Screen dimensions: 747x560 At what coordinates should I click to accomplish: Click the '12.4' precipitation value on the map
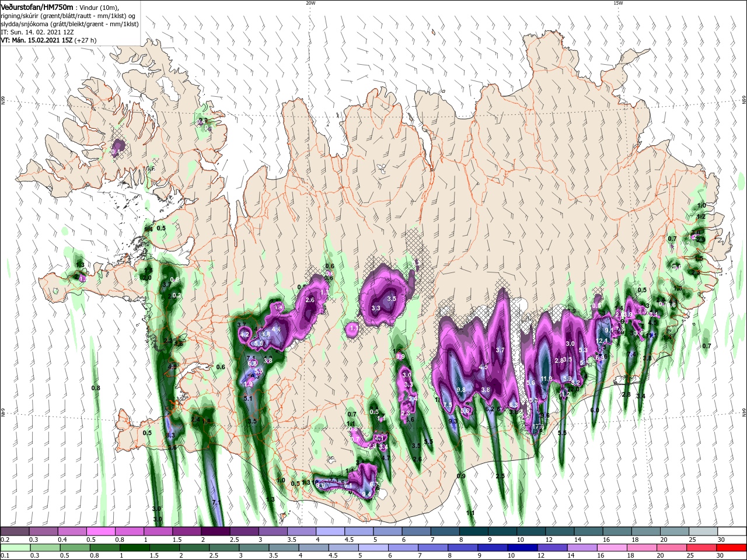click(x=602, y=341)
